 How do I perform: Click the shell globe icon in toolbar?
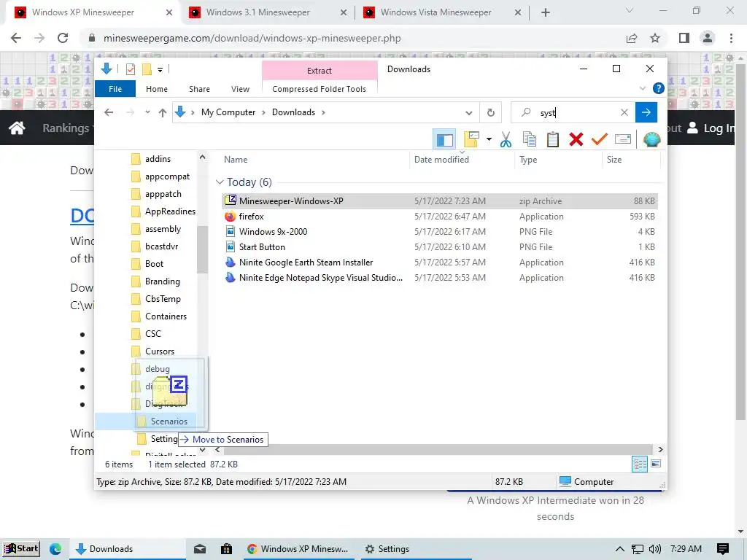coord(651,139)
